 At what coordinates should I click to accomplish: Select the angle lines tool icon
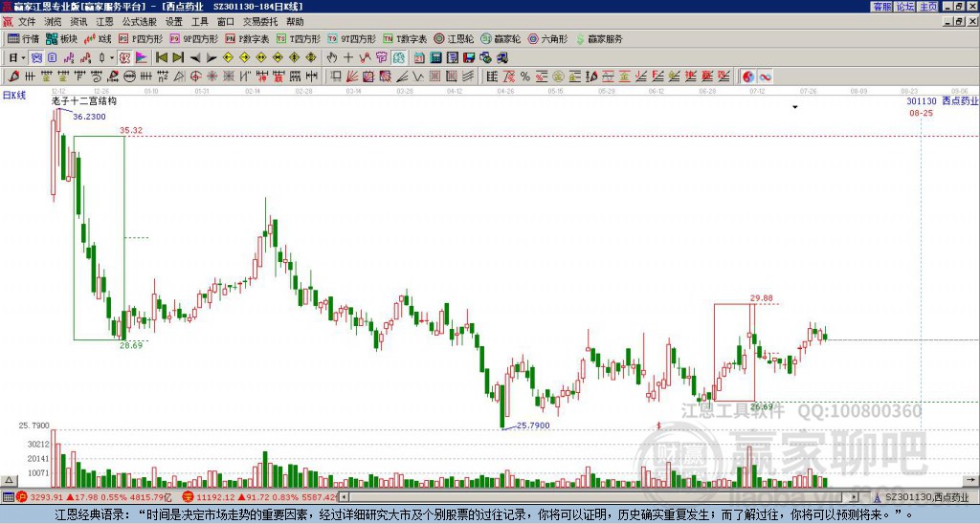pos(402,76)
